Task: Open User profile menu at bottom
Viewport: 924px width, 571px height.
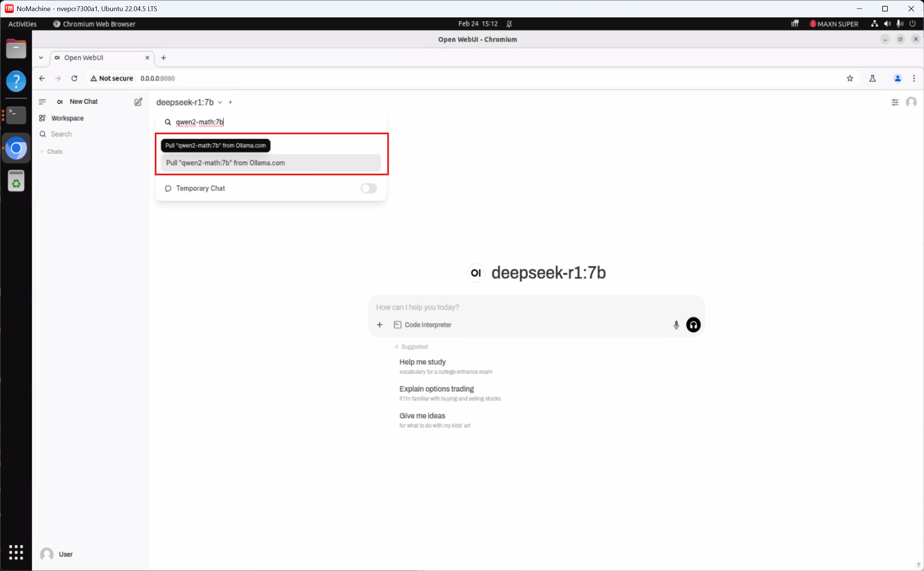Action: pyautogui.click(x=57, y=554)
